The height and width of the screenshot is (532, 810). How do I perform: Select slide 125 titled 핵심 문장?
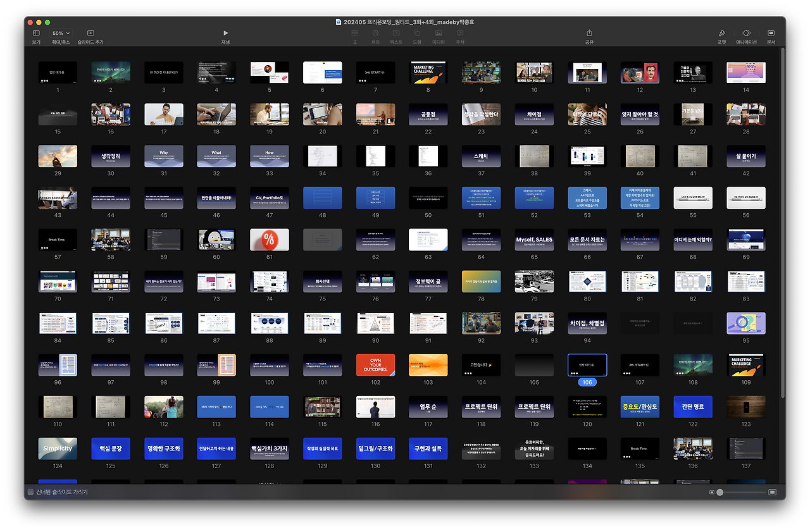[111, 448]
